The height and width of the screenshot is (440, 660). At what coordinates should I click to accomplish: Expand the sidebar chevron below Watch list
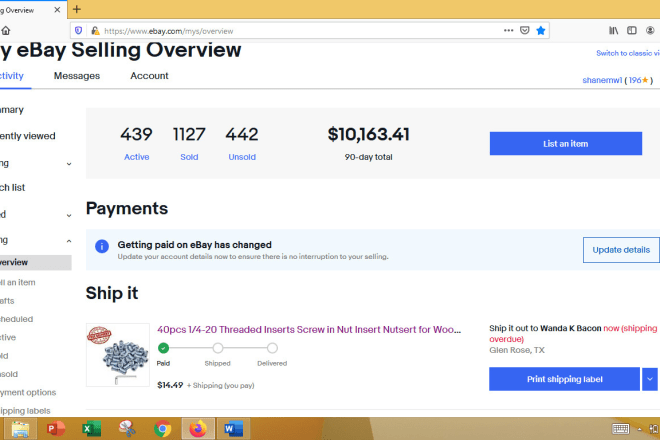(x=69, y=216)
